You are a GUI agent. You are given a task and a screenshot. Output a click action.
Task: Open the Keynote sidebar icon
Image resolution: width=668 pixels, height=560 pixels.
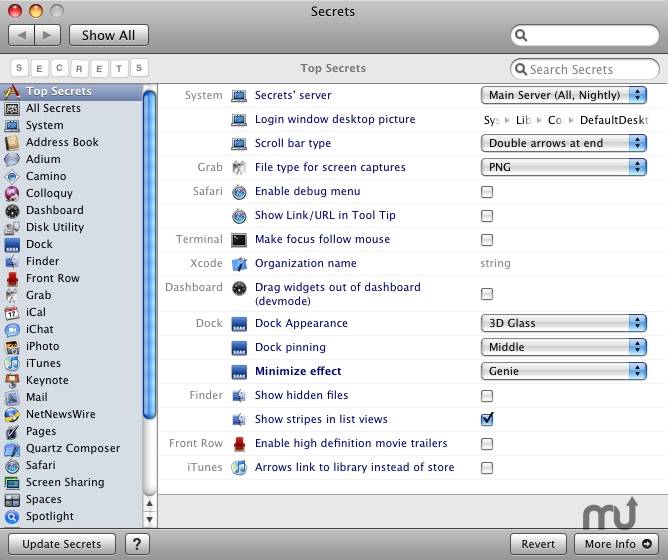(12, 381)
